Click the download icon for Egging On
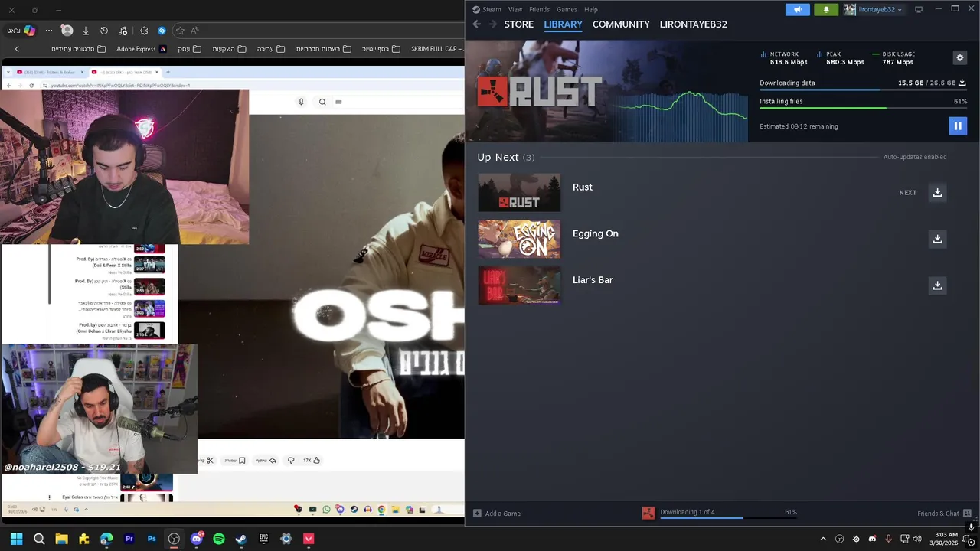The height and width of the screenshot is (551, 980). (937, 239)
